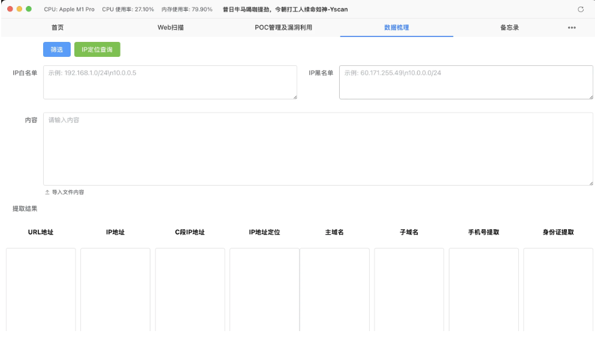This screenshot has height=364, width=595.
Task: Click the yellow minimize window button
Action: pos(19,9)
